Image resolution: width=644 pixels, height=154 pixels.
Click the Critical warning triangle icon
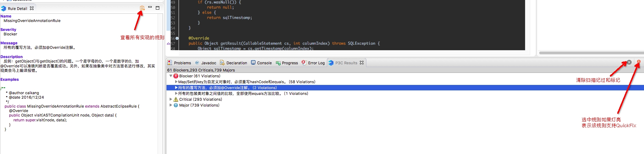[x=176, y=99]
